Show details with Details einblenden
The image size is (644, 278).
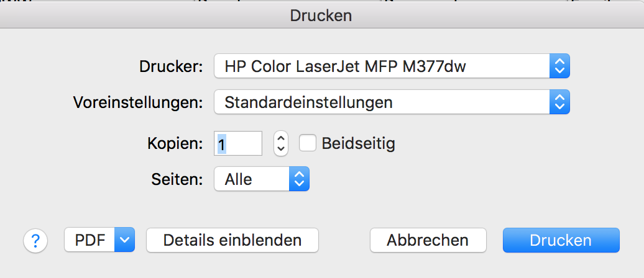(232, 240)
